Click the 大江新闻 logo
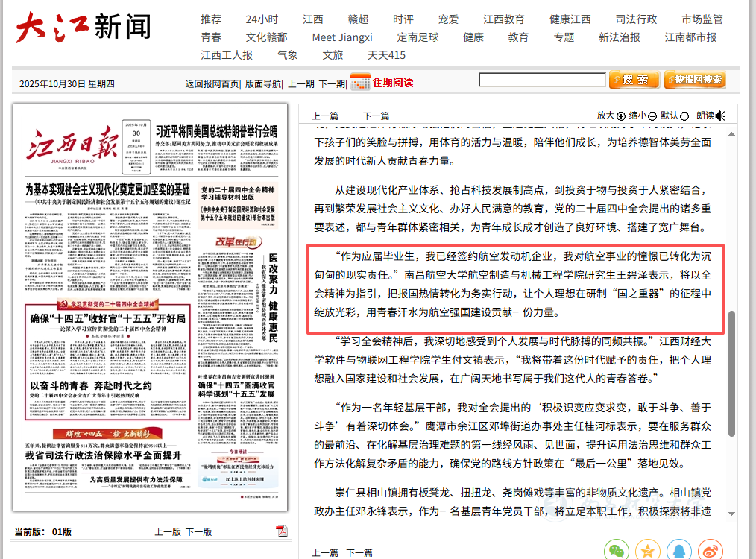 [84, 27]
